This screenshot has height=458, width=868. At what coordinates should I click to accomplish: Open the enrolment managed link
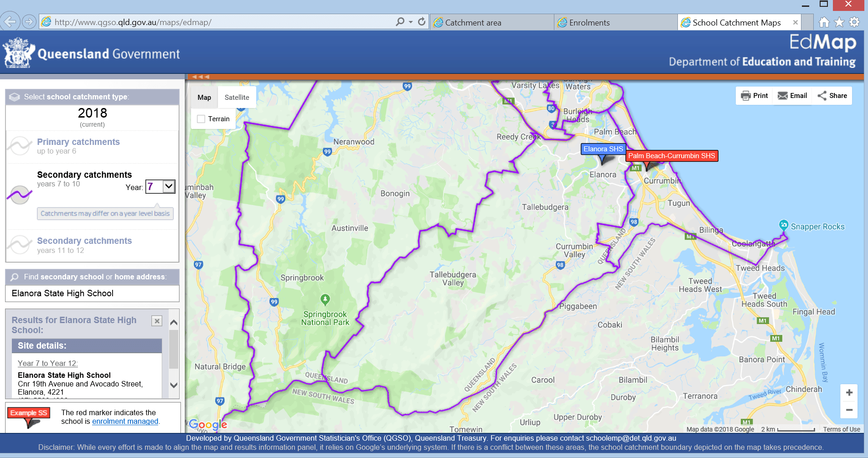pos(125,422)
